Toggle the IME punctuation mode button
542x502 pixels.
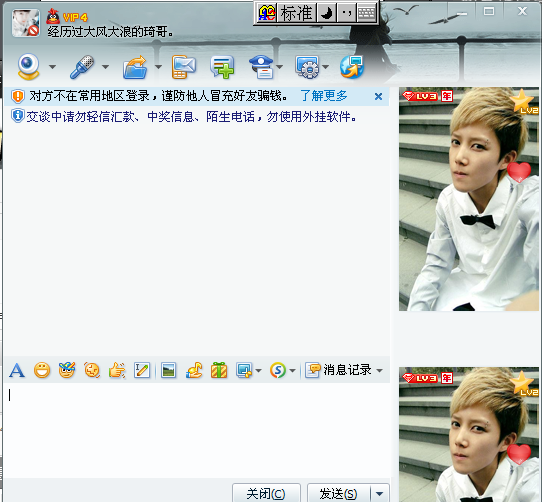pos(346,13)
